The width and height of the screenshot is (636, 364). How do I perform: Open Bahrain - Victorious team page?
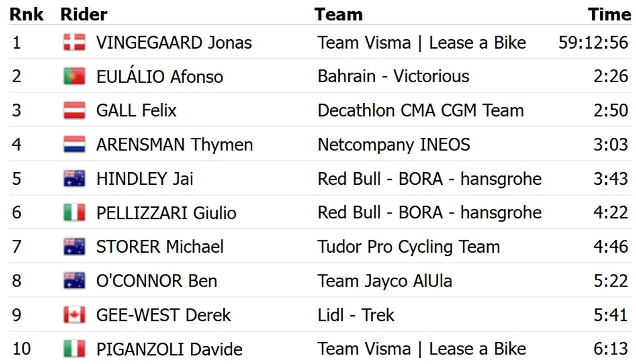393,76
